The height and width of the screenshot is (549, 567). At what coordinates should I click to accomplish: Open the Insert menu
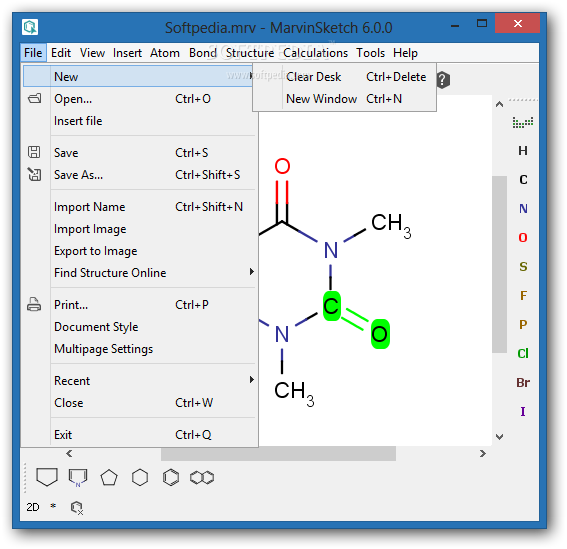point(127,53)
